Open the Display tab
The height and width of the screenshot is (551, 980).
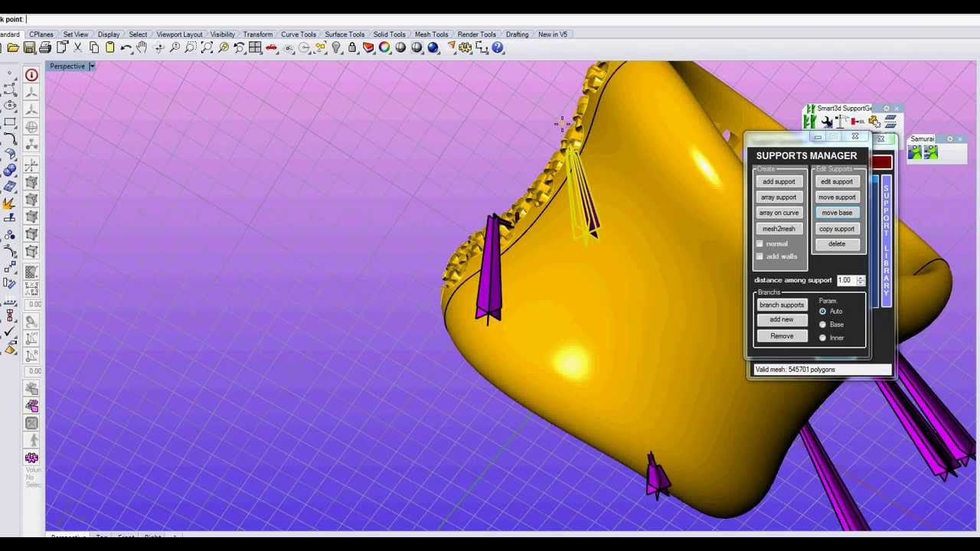pos(109,34)
